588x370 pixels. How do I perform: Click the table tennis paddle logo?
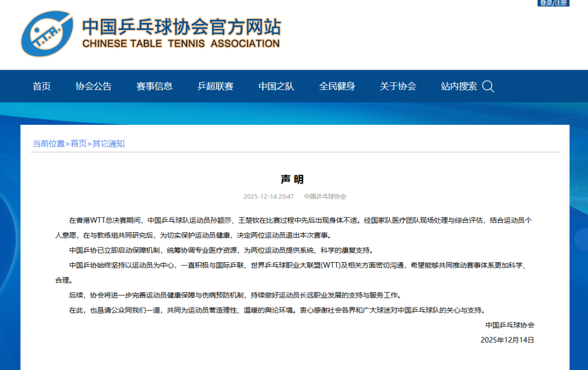click(47, 34)
